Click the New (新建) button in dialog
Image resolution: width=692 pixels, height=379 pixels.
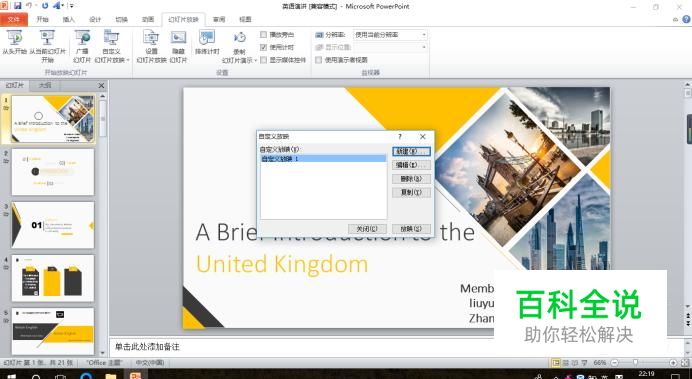(411, 151)
